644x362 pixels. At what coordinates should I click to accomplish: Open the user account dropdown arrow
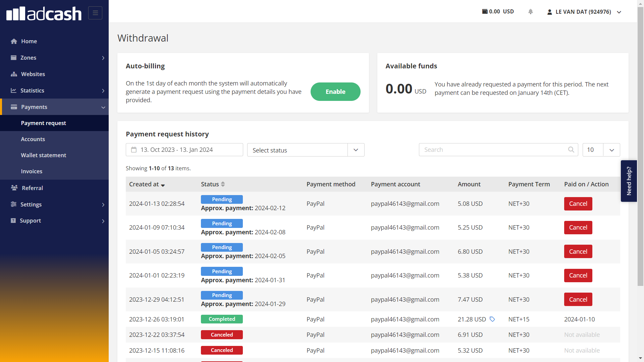pyautogui.click(x=619, y=12)
